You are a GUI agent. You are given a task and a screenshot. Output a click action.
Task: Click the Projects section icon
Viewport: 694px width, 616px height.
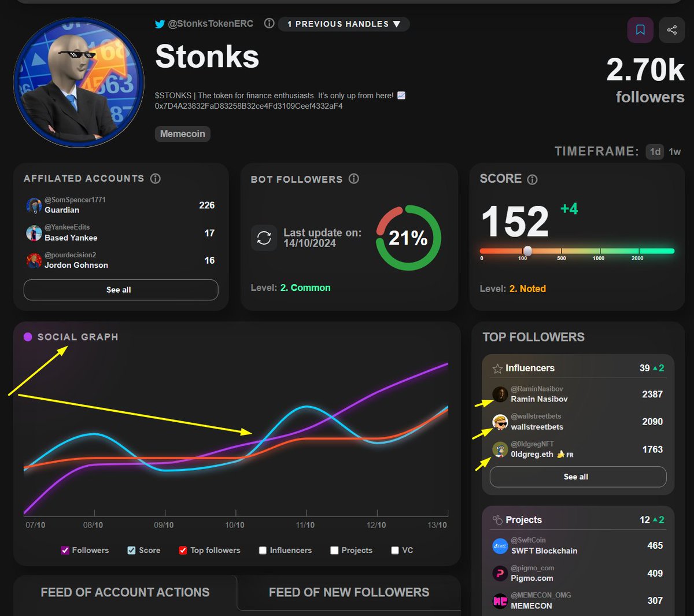click(x=497, y=520)
